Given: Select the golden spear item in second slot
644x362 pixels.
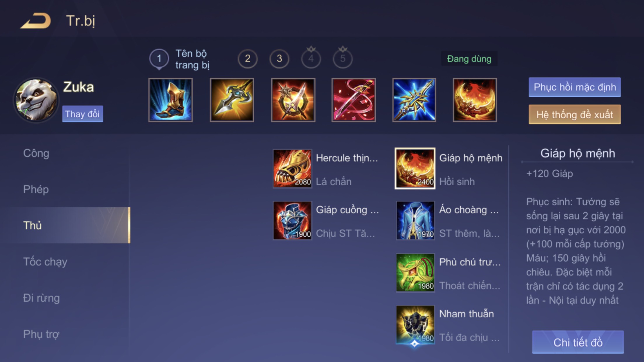Looking at the screenshot, I should (x=232, y=100).
